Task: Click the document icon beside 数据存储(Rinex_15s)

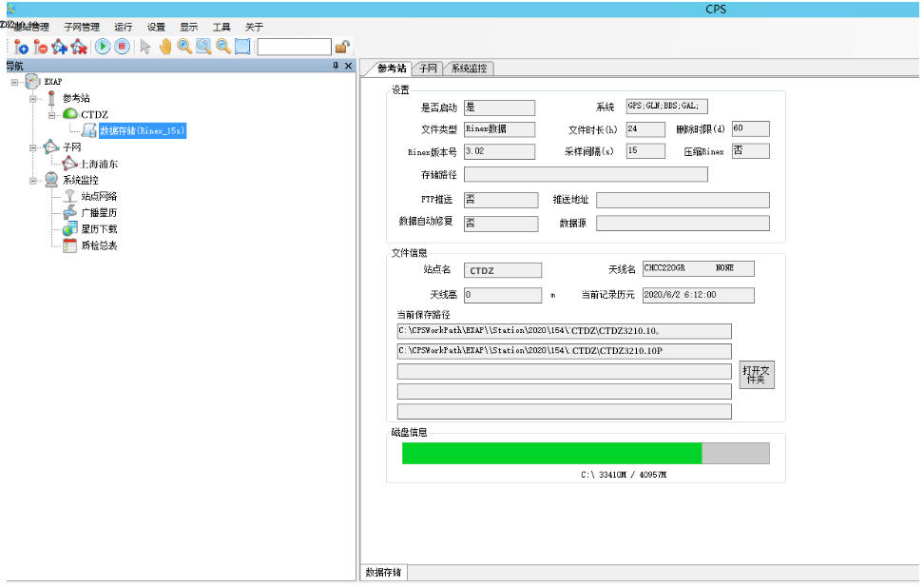Action: [x=89, y=130]
